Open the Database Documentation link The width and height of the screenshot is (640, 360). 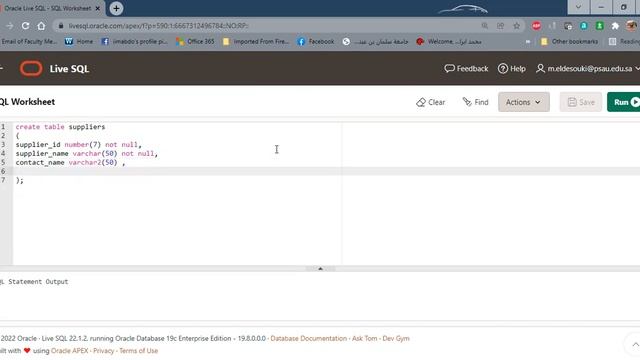click(309, 338)
